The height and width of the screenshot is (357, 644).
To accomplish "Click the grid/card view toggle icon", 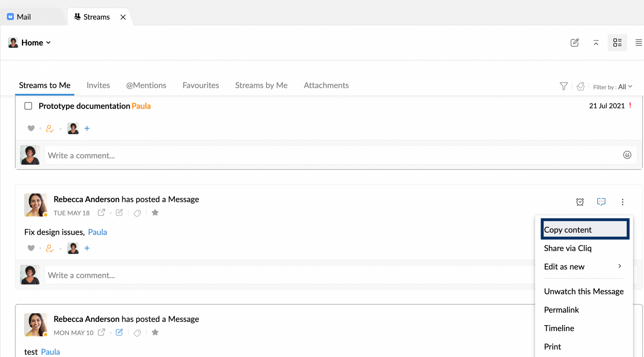I will [617, 43].
